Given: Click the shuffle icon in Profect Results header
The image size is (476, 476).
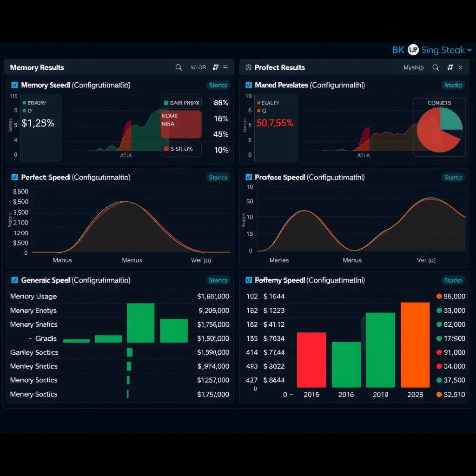Looking at the screenshot, I should tap(449, 67).
